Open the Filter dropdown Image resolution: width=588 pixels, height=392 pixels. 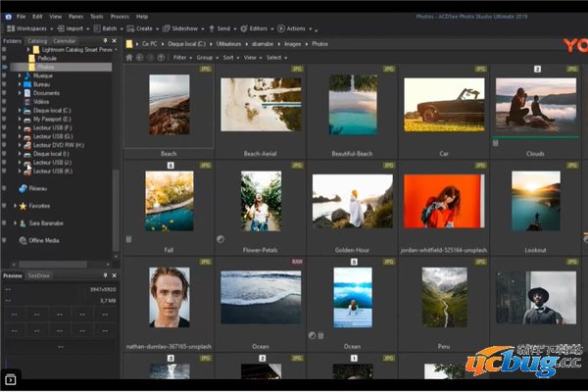pos(182,58)
